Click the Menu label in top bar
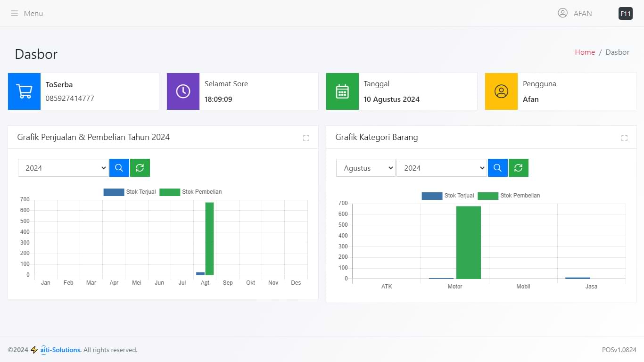The width and height of the screenshot is (644, 362). tap(33, 13)
